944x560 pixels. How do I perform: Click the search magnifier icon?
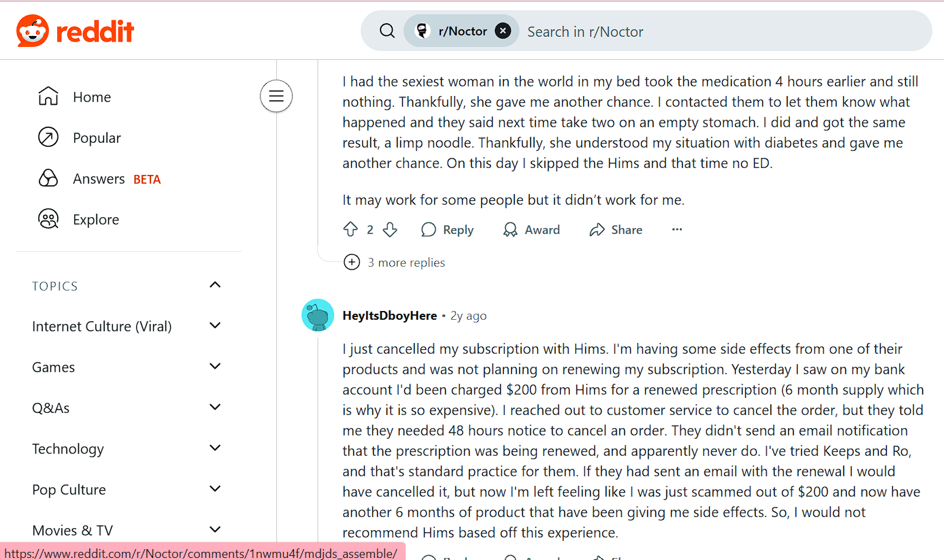[387, 31]
